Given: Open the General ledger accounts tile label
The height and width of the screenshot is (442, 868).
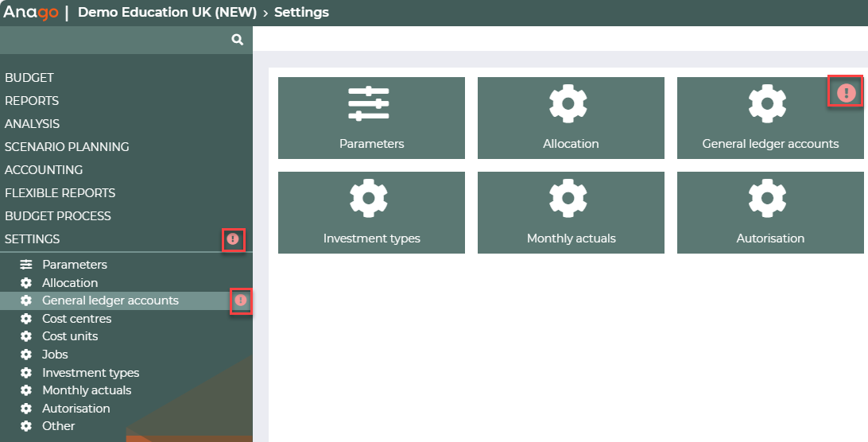Looking at the screenshot, I should coord(770,144).
